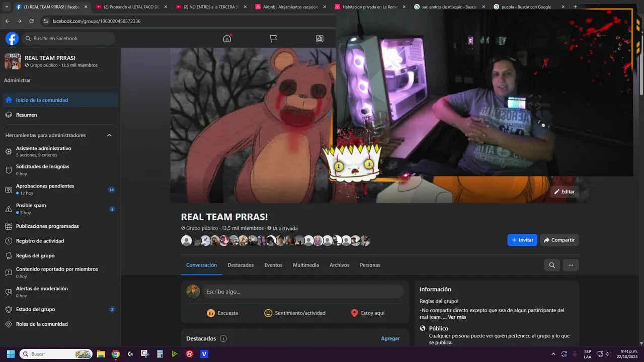Open Resumen in sidebar
This screenshot has height=362, width=644.
point(60,115)
